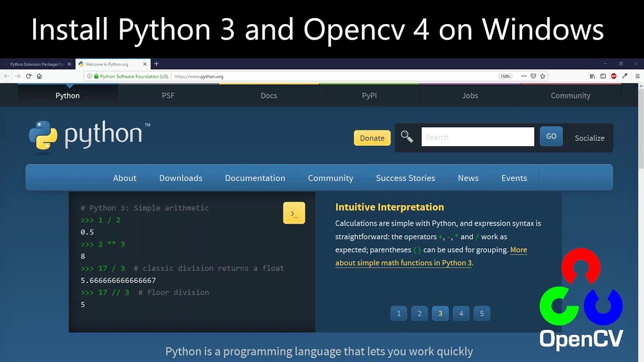Switch to Python Extension Packages tab
644x362 pixels.
37,64
